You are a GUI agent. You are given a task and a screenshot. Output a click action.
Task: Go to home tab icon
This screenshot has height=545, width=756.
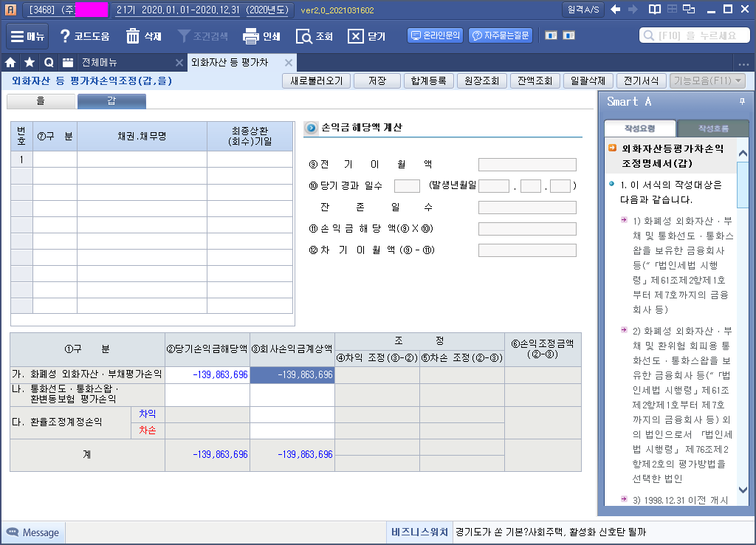point(10,62)
